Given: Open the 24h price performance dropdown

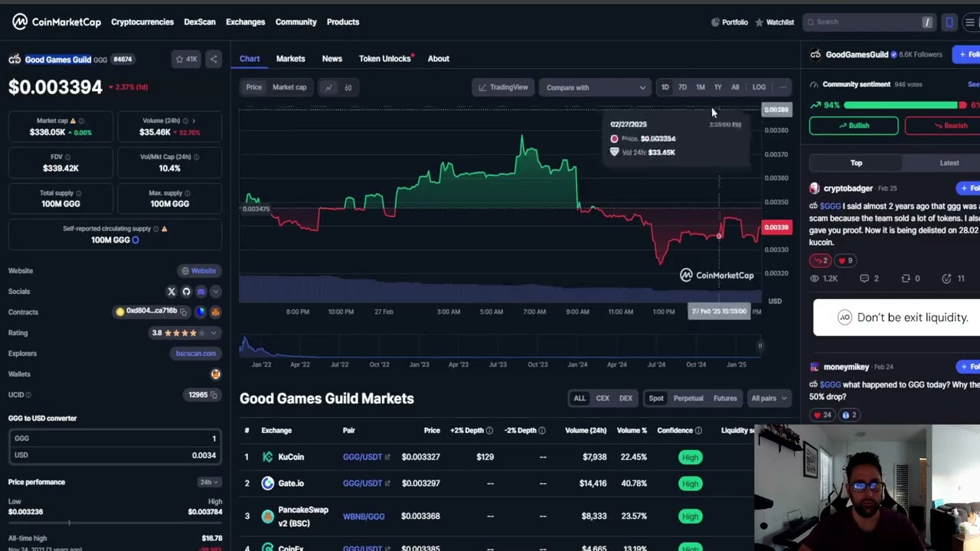Looking at the screenshot, I should point(209,482).
